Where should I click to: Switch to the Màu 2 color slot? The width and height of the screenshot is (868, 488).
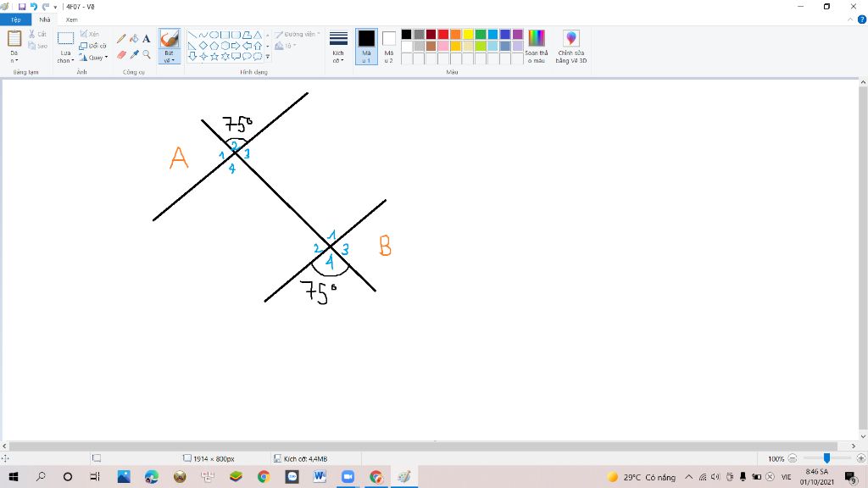click(389, 47)
